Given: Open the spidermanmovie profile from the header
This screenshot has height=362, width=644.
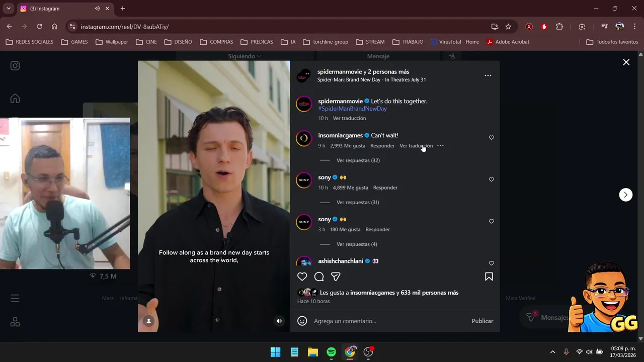Looking at the screenshot, I should coord(340,72).
